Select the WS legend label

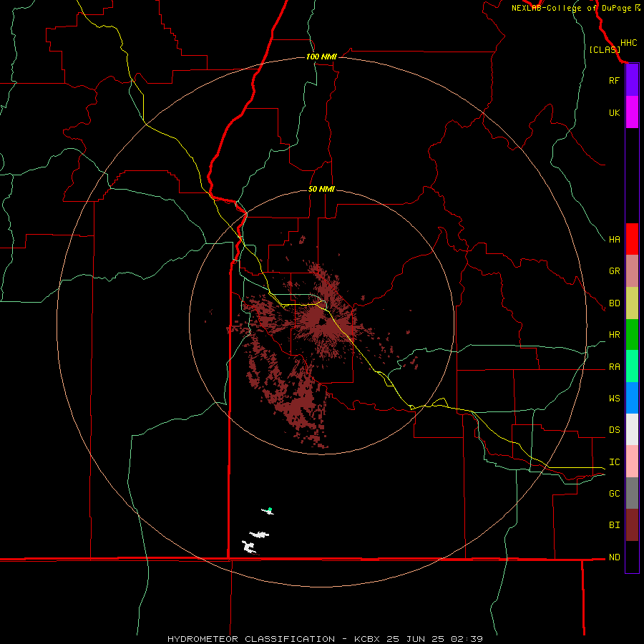[614, 398]
